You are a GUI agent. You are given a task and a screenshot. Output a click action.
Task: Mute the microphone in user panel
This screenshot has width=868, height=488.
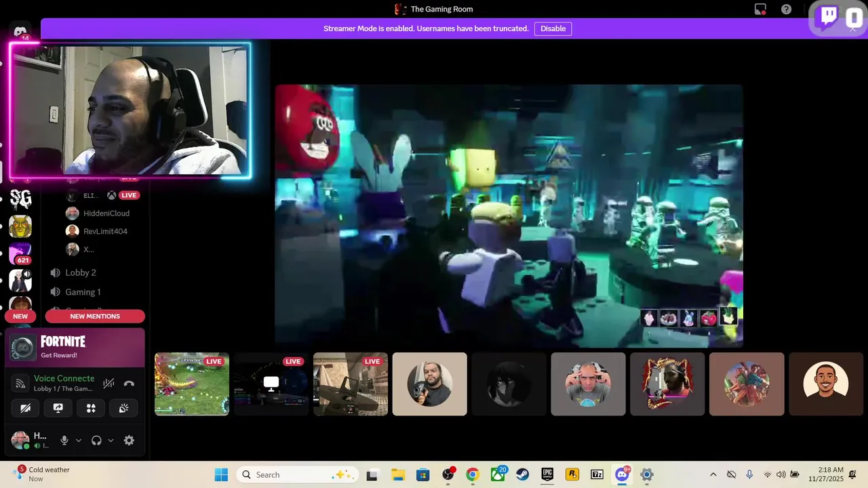coord(64,441)
